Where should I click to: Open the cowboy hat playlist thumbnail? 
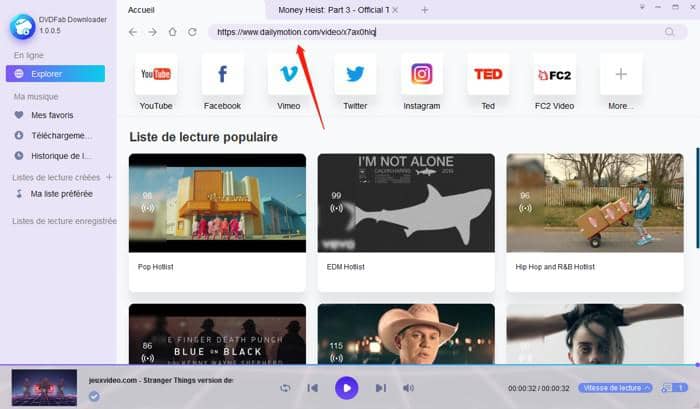406,334
